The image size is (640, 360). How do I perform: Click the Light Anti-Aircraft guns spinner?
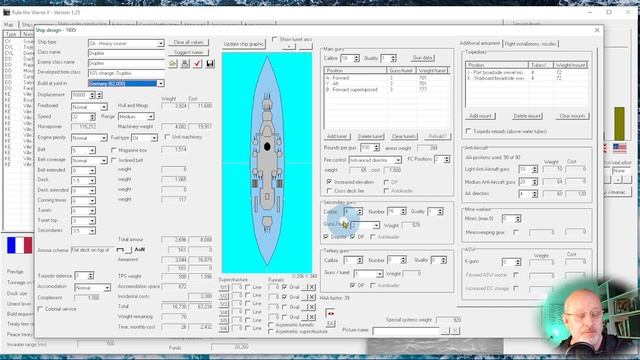click(x=534, y=169)
